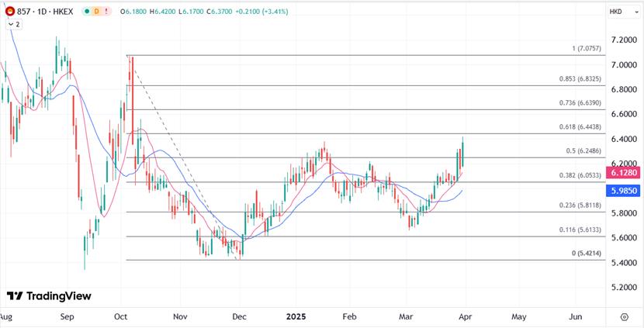Click the 7.2000 value on price scale
644x328 pixels.
pos(624,40)
